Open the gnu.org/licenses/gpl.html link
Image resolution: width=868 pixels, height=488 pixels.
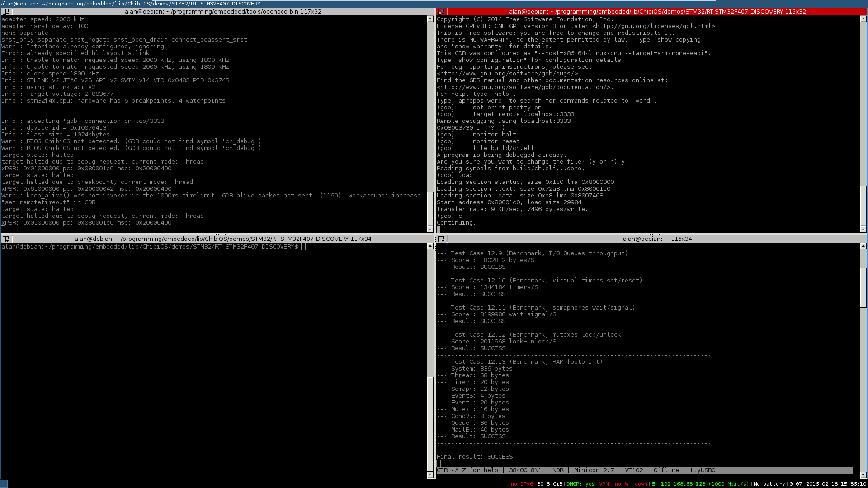[x=654, y=26]
